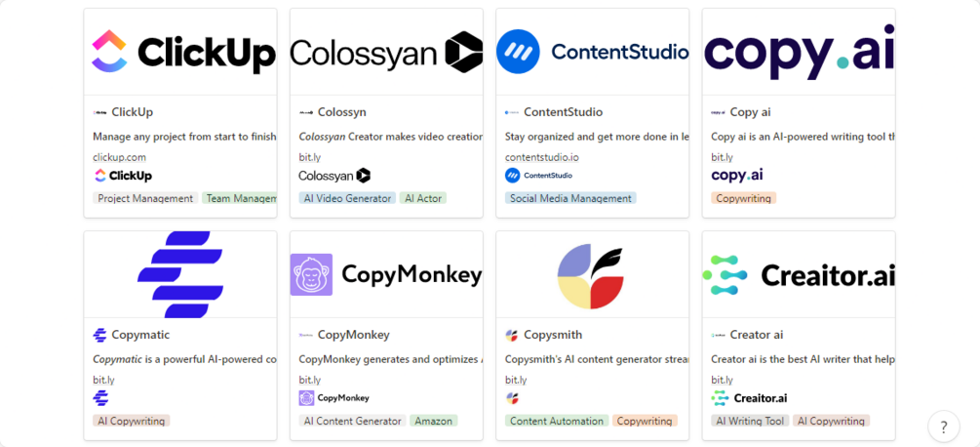Open the Creator ai card title
980x447 pixels.
pyautogui.click(x=757, y=335)
